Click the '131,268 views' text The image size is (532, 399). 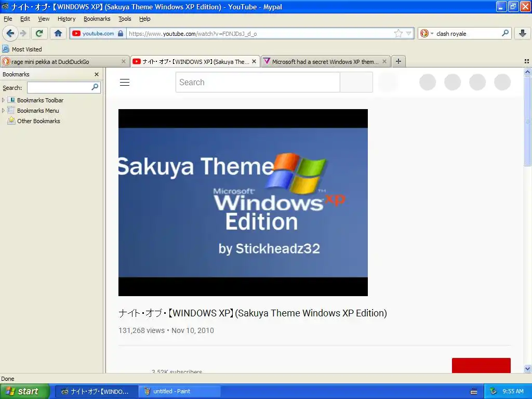click(141, 330)
